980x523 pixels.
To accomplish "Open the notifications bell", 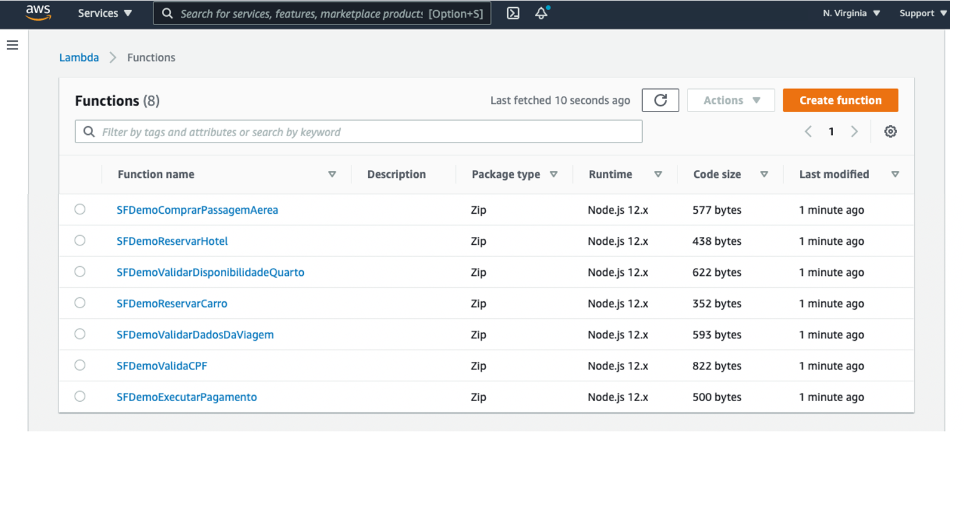I will click(541, 13).
